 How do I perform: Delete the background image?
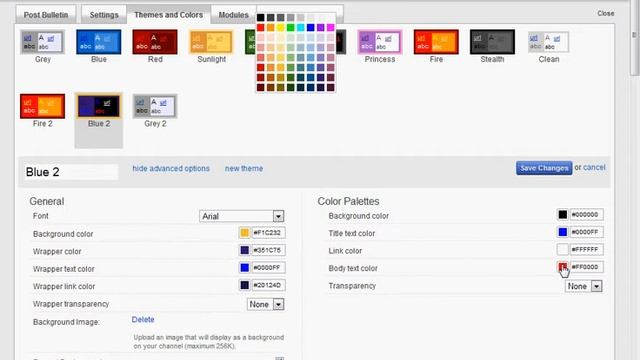pyautogui.click(x=143, y=320)
